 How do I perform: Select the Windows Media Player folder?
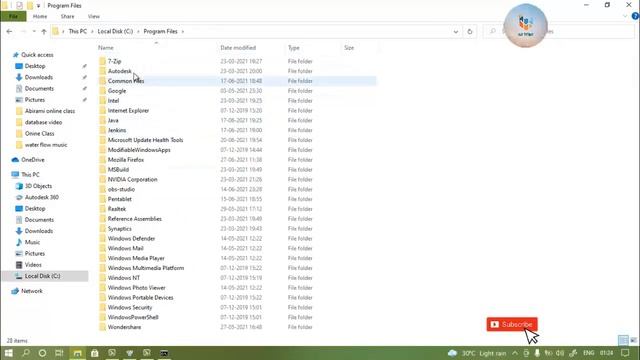[x=136, y=258]
